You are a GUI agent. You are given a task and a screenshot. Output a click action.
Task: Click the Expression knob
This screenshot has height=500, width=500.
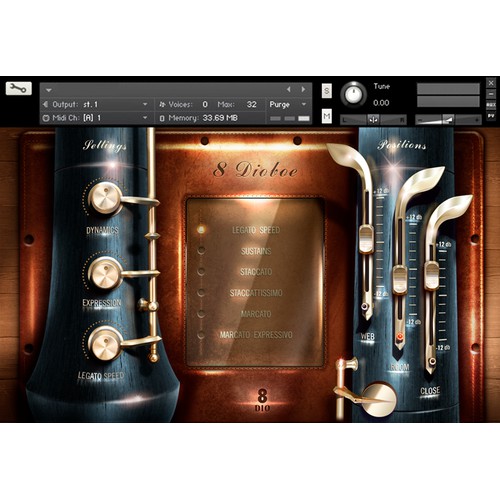pyautogui.click(x=105, y=273)
